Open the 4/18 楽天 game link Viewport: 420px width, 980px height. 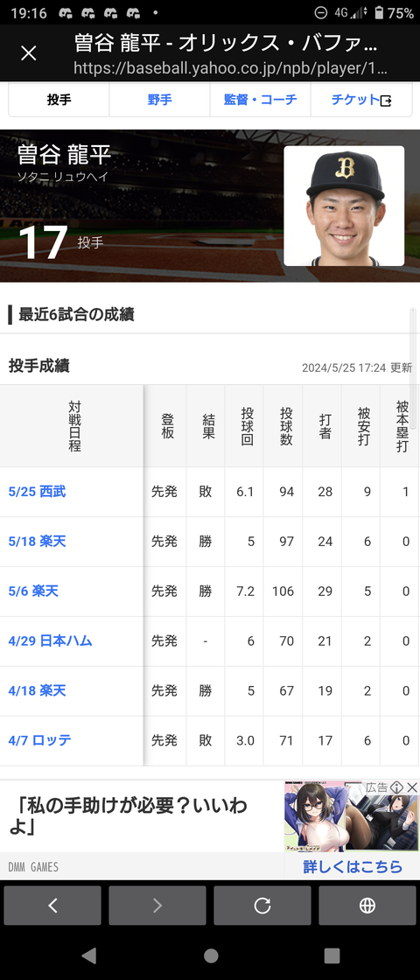click(x=37, y=690)
